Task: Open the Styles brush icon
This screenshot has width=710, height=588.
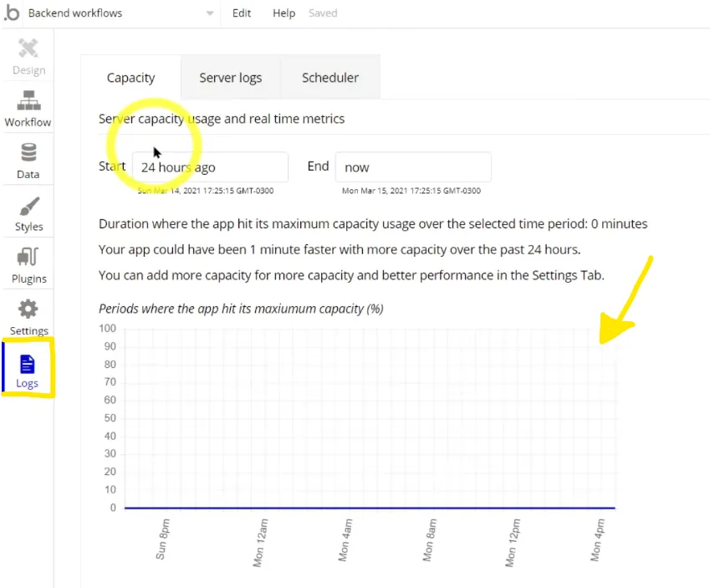Action: (x=28, y=206)
